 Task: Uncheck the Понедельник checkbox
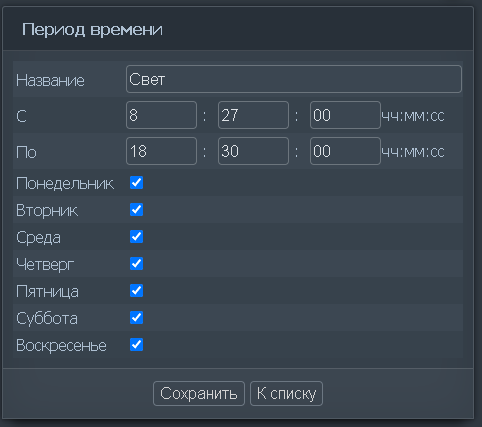(136, 183)
